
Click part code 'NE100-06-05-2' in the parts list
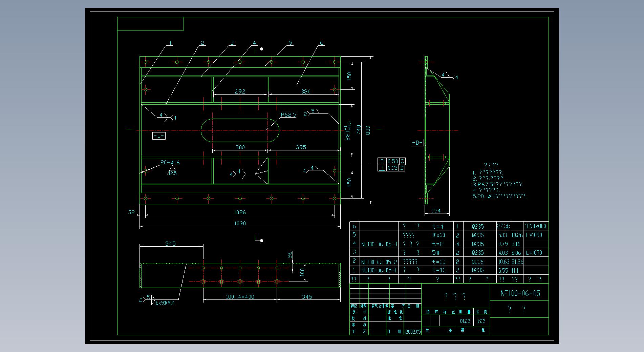pos(379,262)
